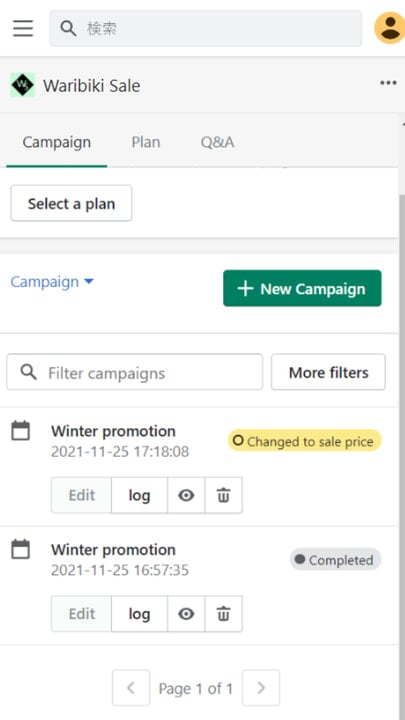This screenshot has width=405, height=720.
Task: Delete the 16:57:35 Winter promotion campaign
Action: coord(224,613)
